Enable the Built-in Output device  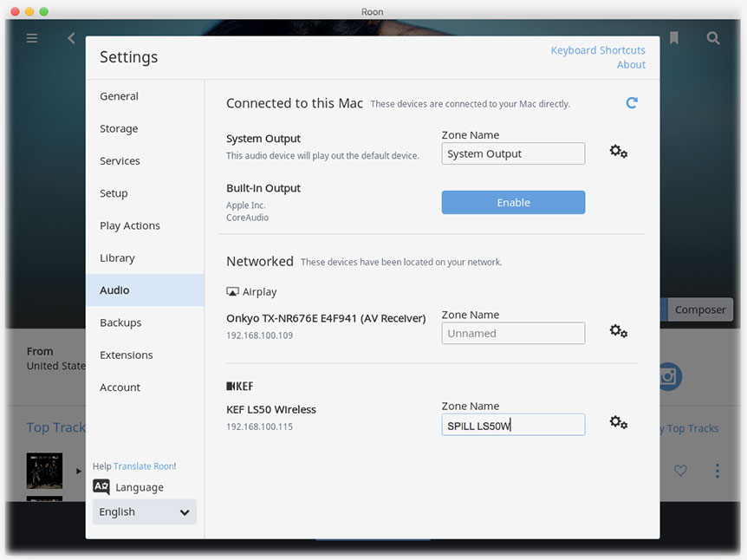[513, 203]
